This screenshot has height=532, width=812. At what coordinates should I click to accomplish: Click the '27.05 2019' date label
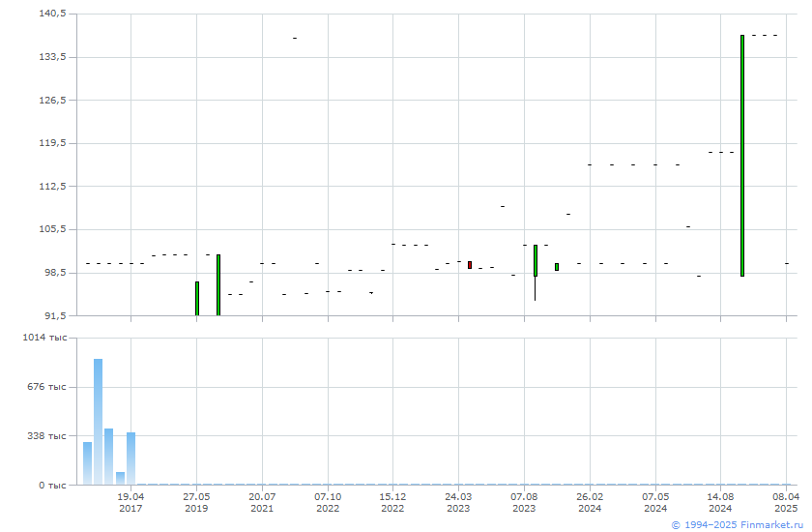tap(196, 502)
